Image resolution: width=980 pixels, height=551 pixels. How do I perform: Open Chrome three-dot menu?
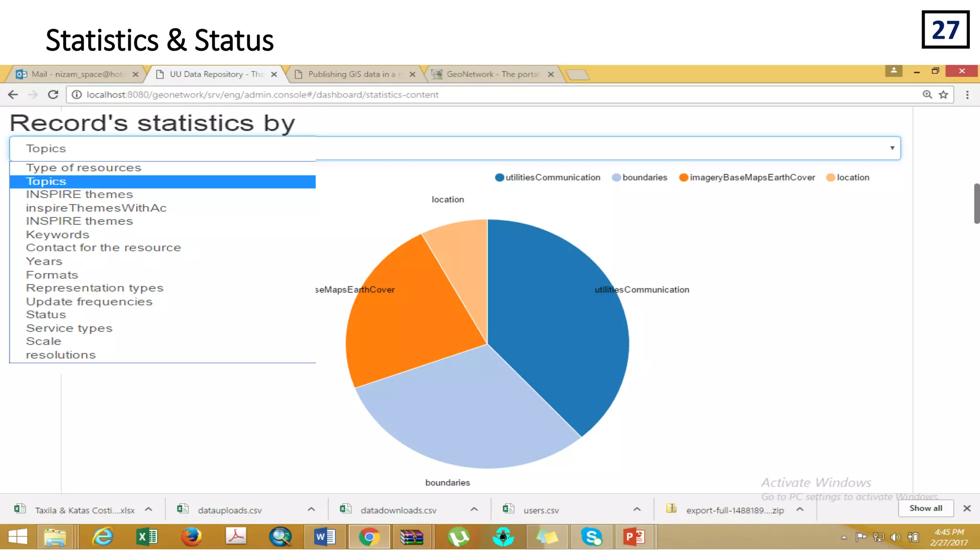coord(967,95)
